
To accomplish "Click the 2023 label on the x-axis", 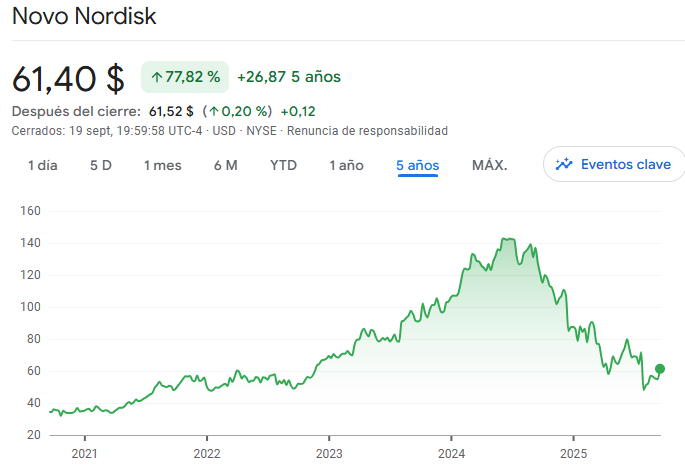I will point(329,451).
